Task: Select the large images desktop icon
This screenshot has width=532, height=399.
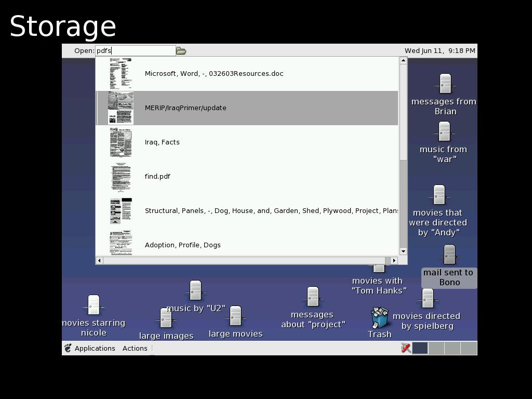Action: 166,318
